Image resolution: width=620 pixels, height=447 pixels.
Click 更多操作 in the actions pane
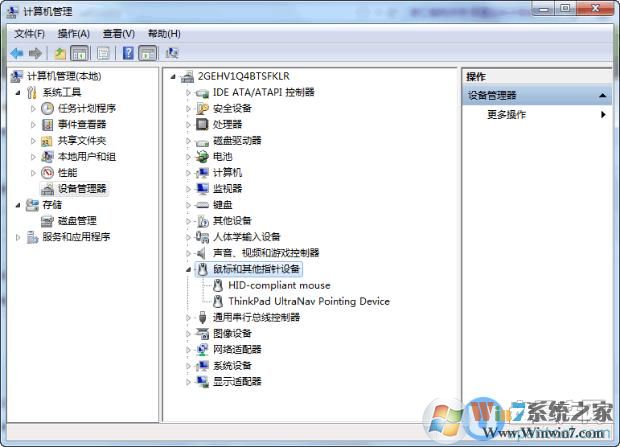pyautogui.click(x=507, y=115)
